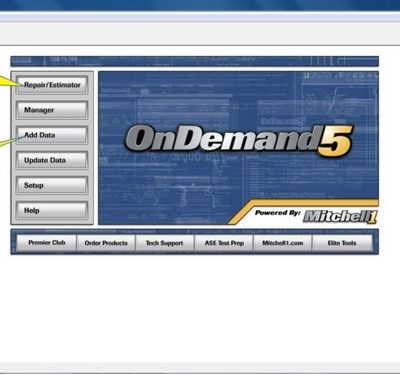Image resolution: width=400 pixels, height=375 pixels.
Task: Contact Tech Support via bottom bar
Action: tap(165, 243)
